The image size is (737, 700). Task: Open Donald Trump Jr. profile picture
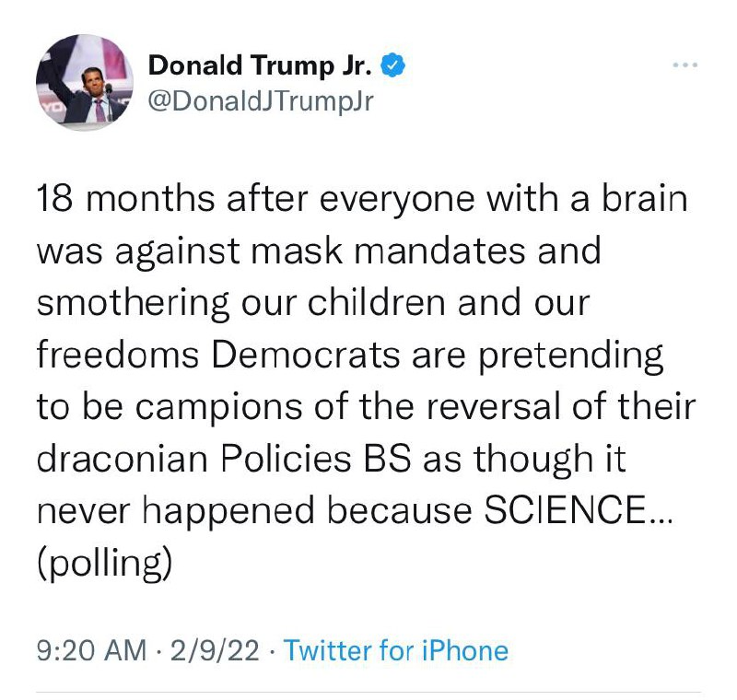[85, 82]
